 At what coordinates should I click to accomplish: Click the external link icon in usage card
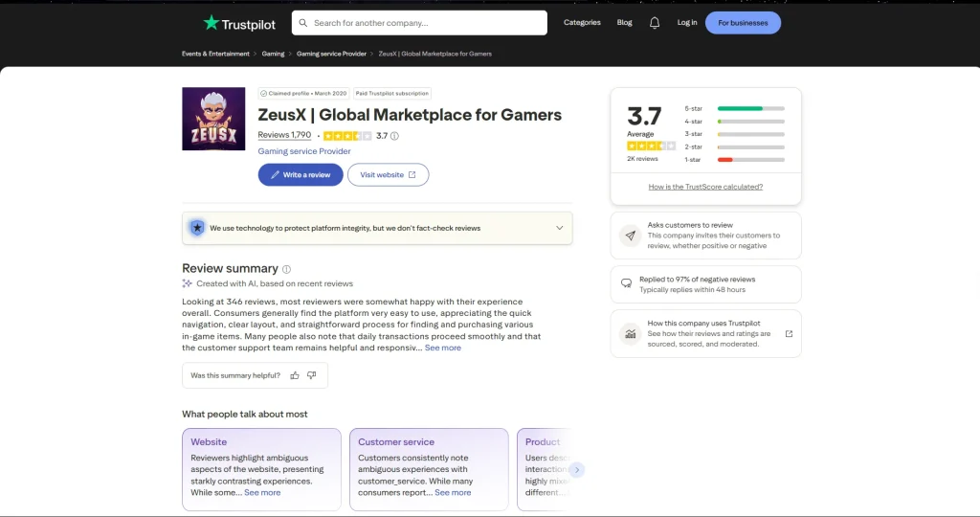click(x=789, y=334)
